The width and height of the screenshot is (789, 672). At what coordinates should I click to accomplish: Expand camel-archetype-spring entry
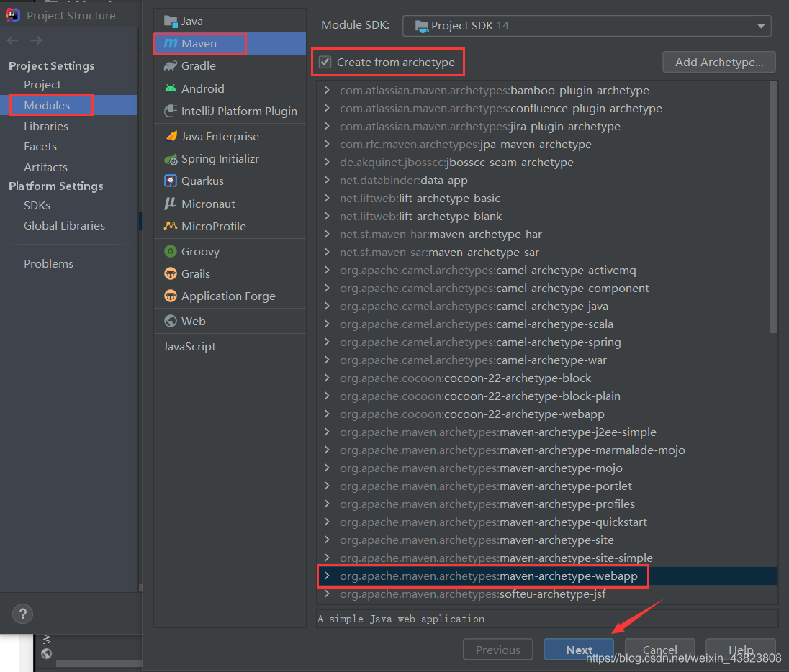327,342
